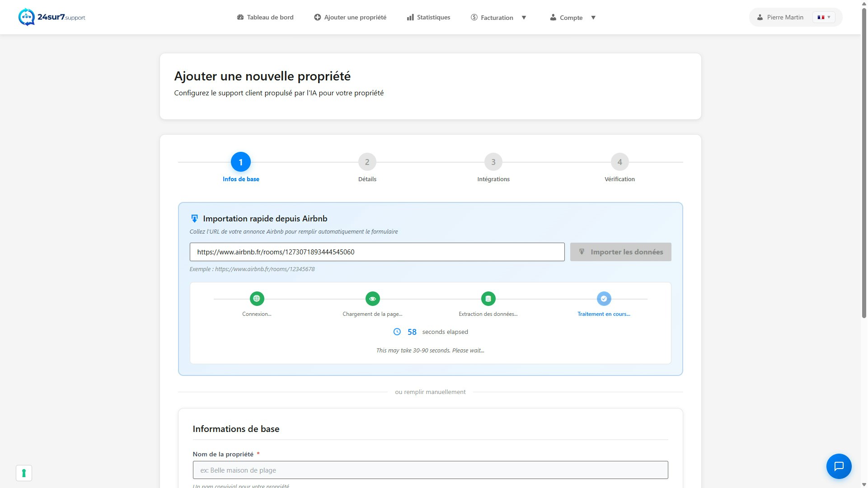The image size is (868, 488).
Task: Open Statistiques menu item
Action: click(428, 17)
